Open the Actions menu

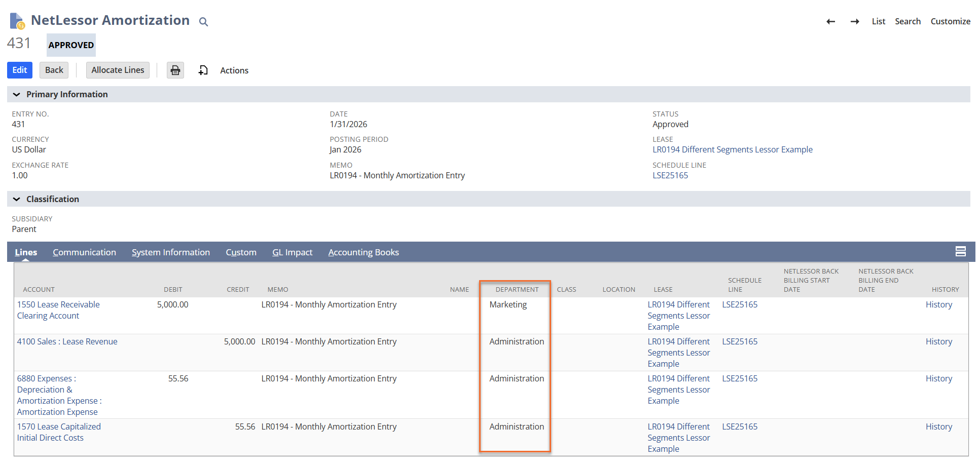point(234,70)
